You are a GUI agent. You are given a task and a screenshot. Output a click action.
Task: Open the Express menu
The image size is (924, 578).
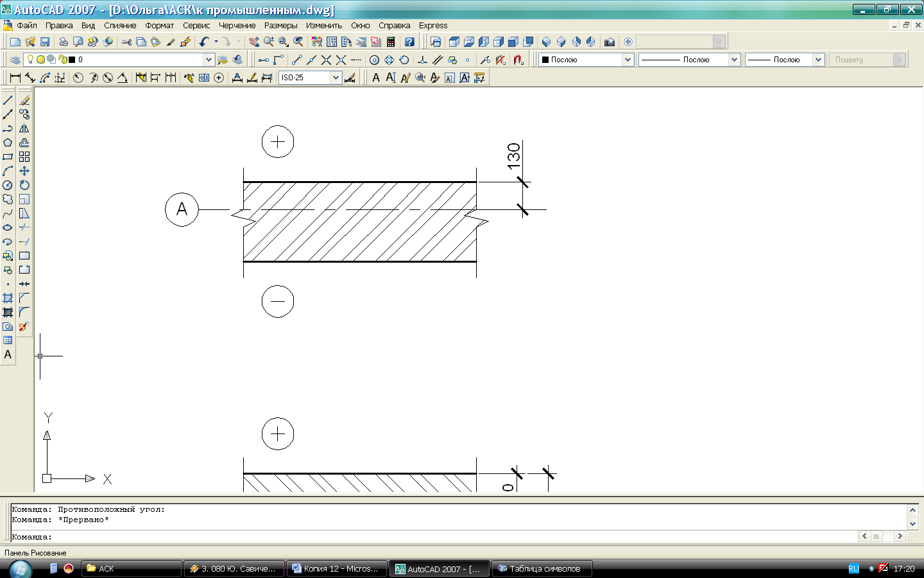coord(433,26)
